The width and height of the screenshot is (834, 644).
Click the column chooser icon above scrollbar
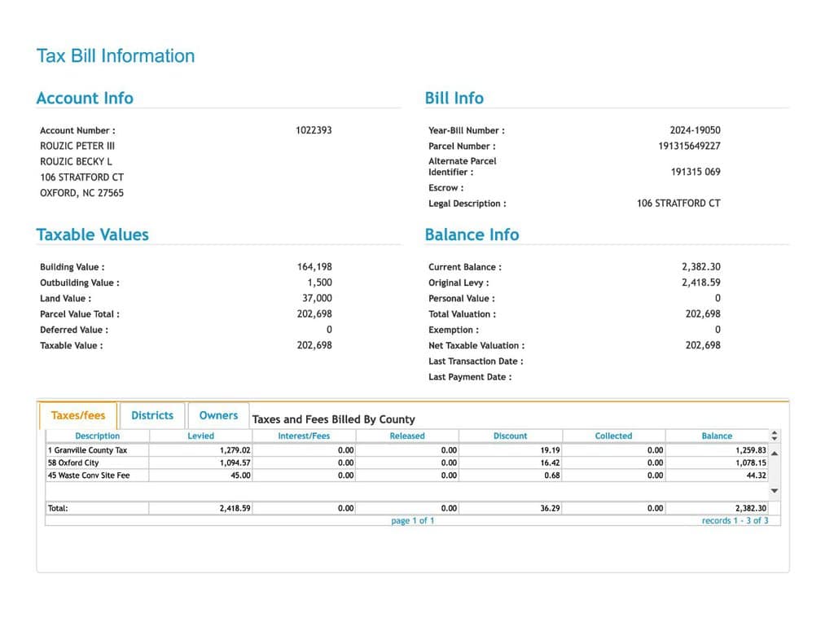point(775,436)
